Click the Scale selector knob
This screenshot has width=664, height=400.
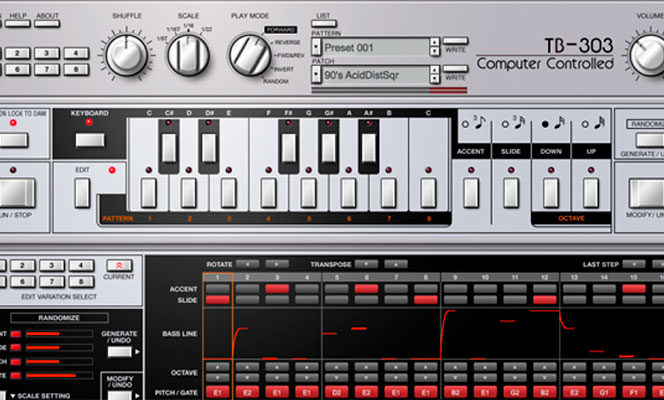coord(188,55)
